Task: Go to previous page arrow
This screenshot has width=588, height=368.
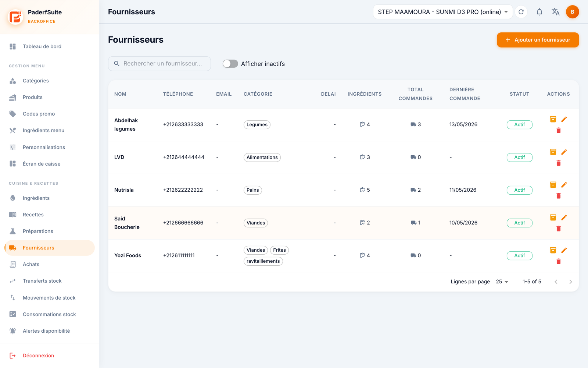Action: pos(556,282)
